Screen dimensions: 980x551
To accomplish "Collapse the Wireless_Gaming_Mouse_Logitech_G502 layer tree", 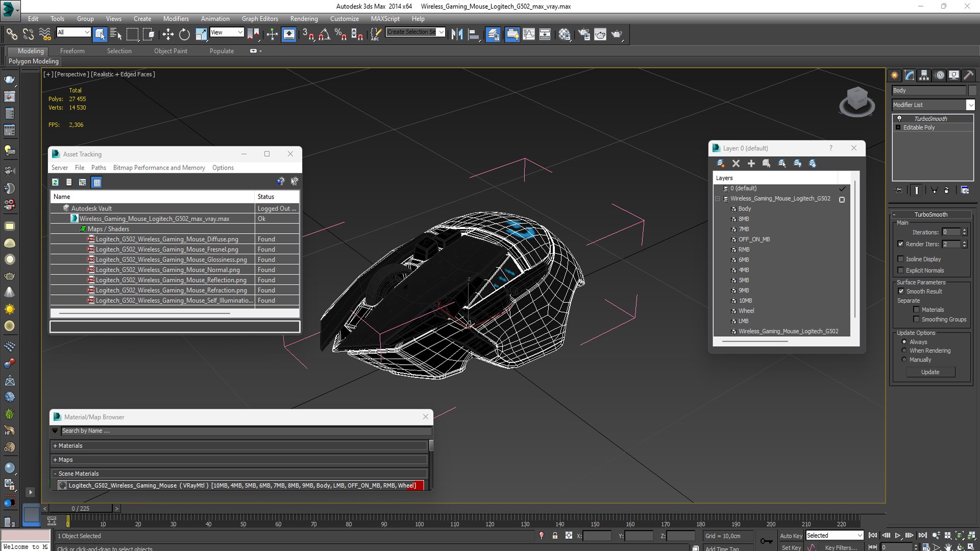I will [x=718, y=199].
